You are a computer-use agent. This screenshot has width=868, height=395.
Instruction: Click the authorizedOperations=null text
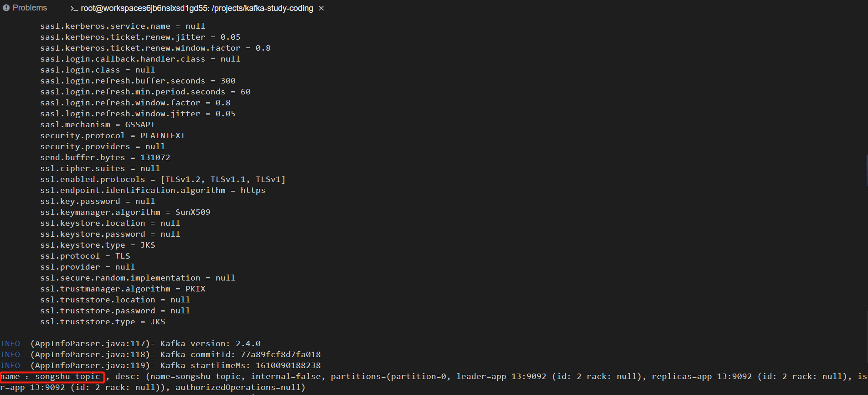point(238,387)
